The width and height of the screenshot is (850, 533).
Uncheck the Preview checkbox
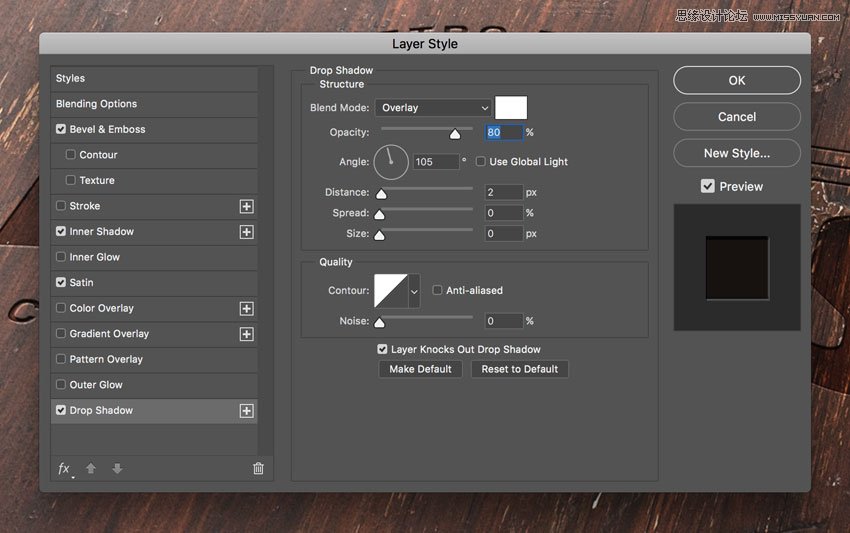708,186
